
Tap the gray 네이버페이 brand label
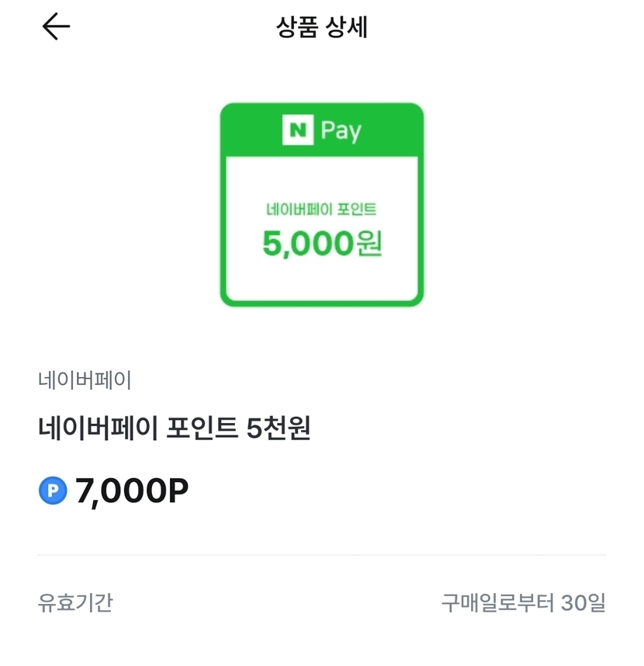click(85, 380)
